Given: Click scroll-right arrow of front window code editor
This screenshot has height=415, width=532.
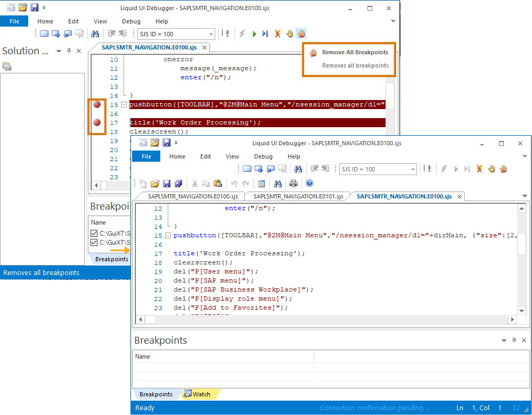Looking at the screenshot, I should point(512,319).
